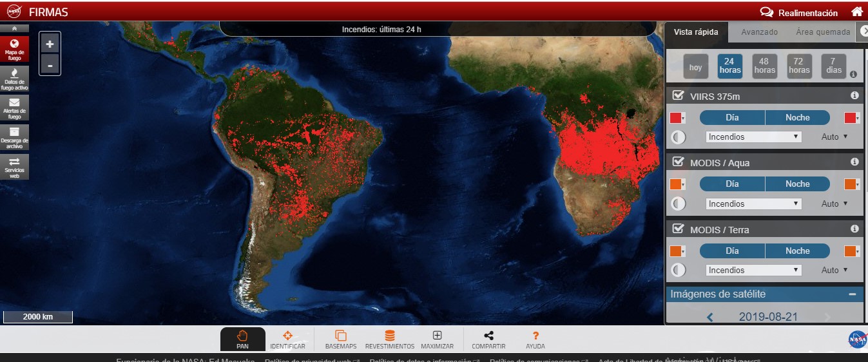868x362 pixels.
Task: Change MODIS / Terra night color swatch
Action: [x=852, y=251]
